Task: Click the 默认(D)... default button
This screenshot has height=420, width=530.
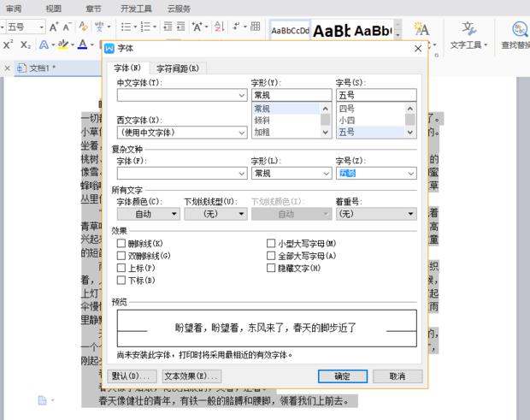Action: [x=132, y=376]
